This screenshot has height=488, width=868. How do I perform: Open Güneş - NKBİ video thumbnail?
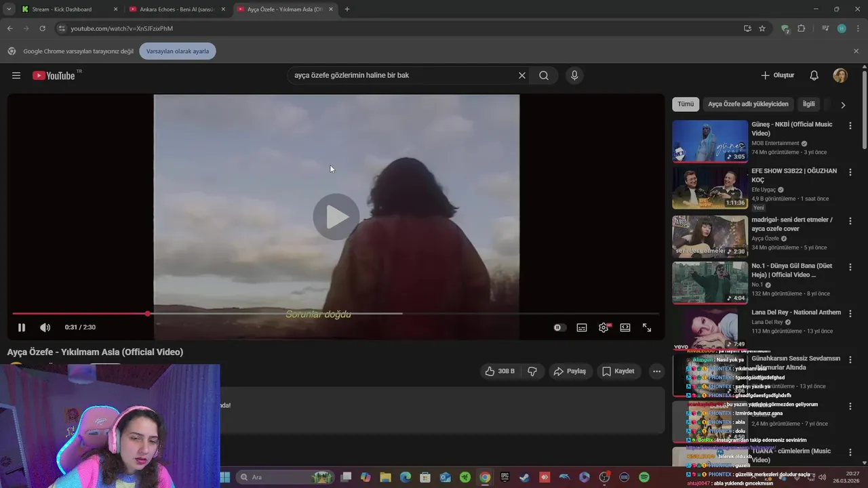point(710,142)
